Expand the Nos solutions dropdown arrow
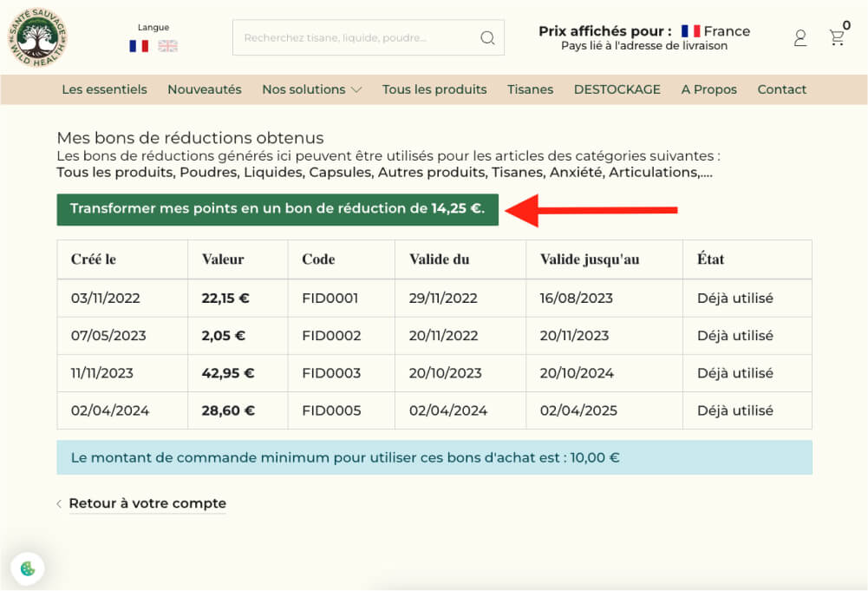Image resolution: width=868 pixels, height=591 pixels. coord(356,89)
